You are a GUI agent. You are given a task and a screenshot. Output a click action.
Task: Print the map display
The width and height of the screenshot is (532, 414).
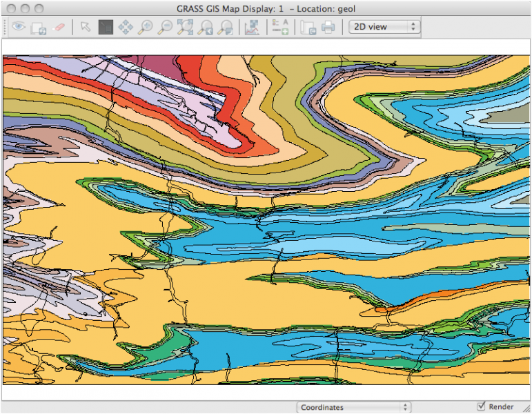click(328, 27)
